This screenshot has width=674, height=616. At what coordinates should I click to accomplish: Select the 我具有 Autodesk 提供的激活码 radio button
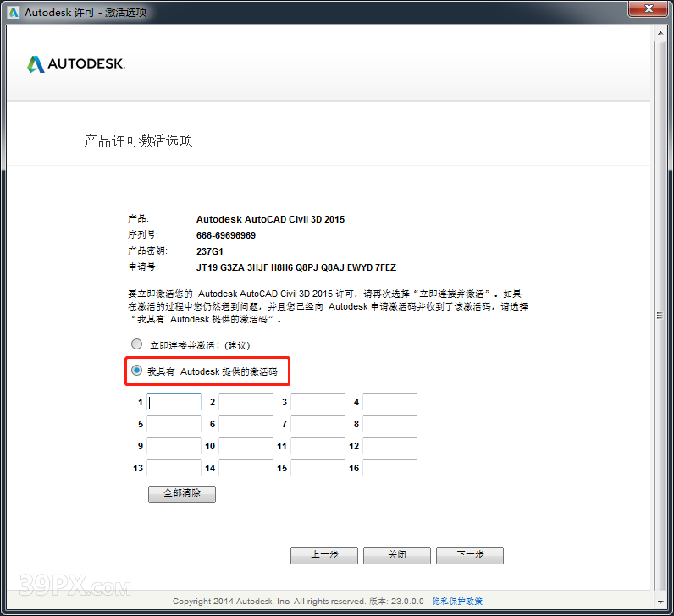pyautogui.click(x=136, y=371)
